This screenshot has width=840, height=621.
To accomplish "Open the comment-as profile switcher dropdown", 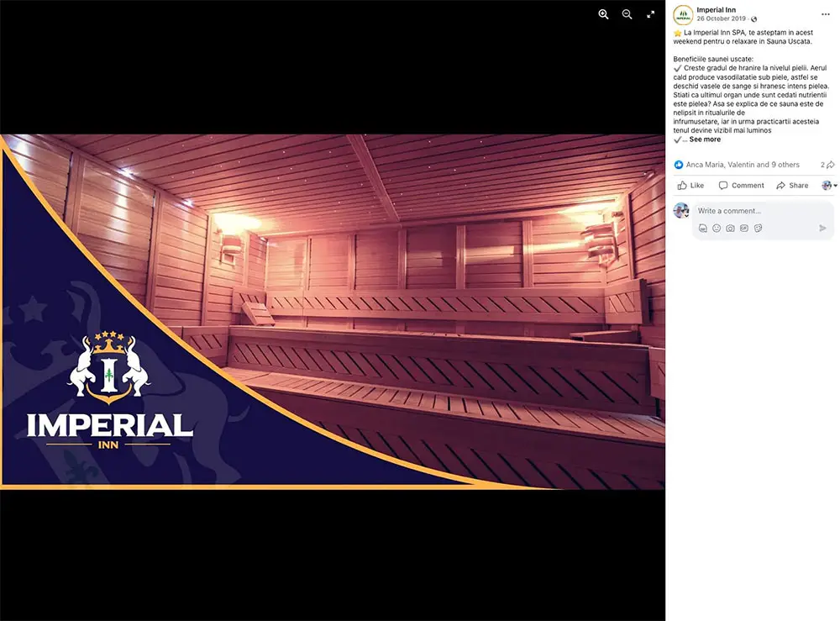I will [829, 185].
